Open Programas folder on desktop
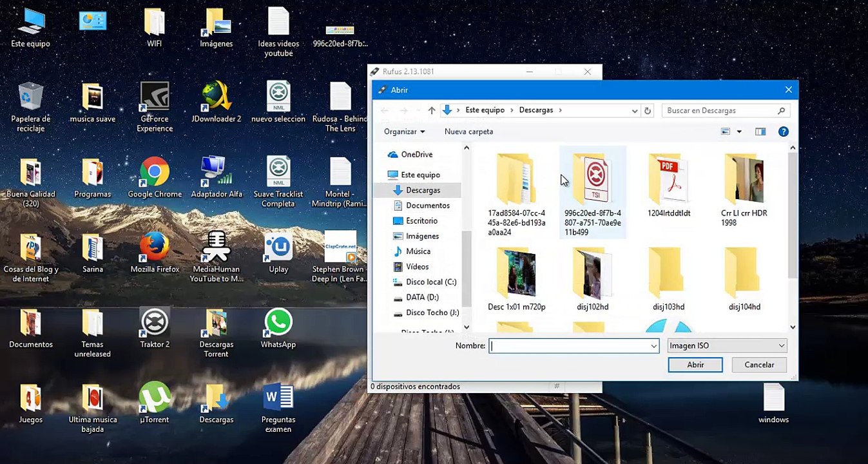 [x=92, y=178]
